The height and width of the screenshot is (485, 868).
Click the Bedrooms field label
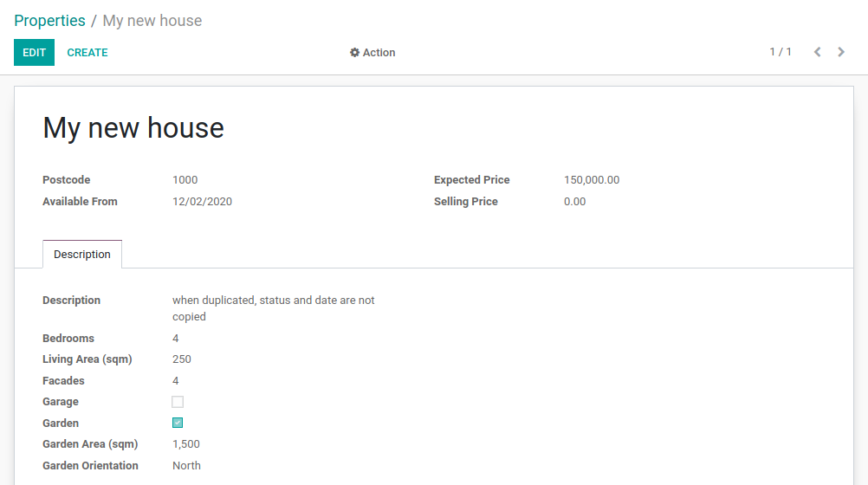pos(68,339)
